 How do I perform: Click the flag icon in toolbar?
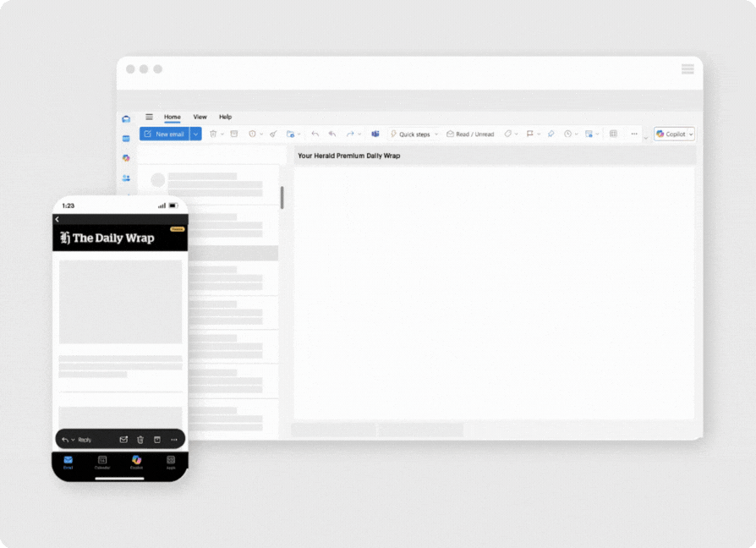click(x=529, y=134)
